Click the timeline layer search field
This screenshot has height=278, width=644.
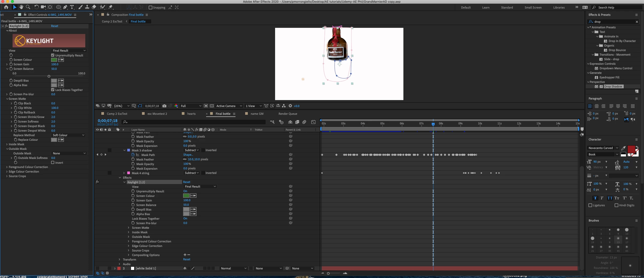pyautogui.click(x=194, y=122)
